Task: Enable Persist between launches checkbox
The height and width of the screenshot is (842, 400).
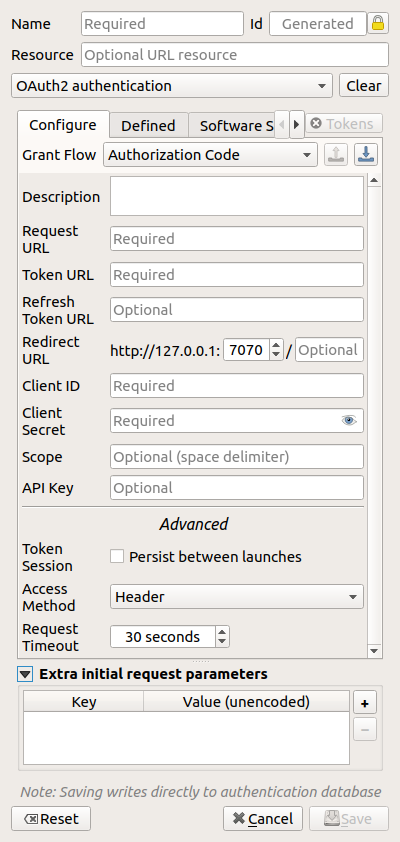Action: (117, 556)
